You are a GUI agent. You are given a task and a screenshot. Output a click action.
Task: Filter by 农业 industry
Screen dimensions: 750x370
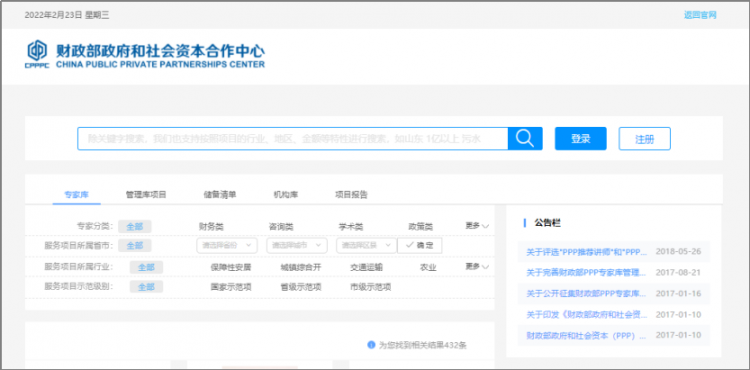[x=428, y=268]
